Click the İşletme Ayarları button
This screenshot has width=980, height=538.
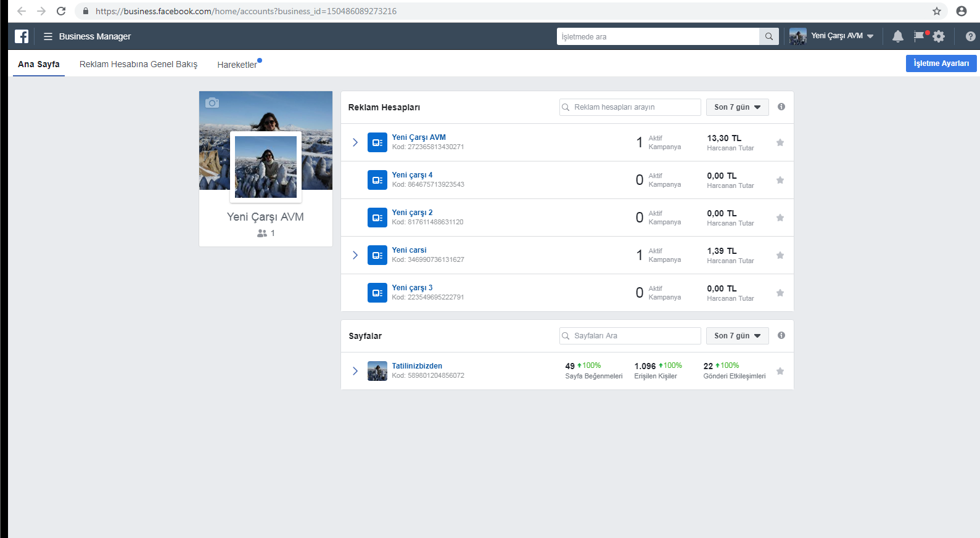pos(941,63)
